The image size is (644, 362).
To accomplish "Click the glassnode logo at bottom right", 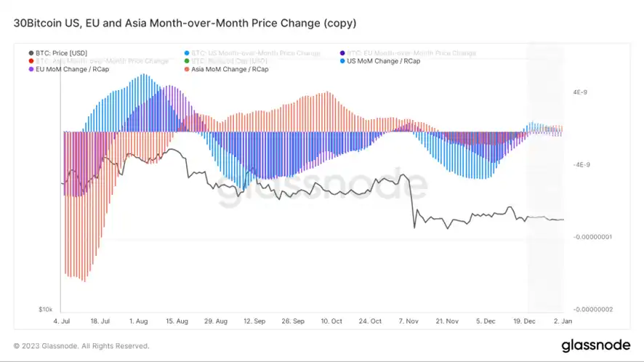I will click(595, 345).
